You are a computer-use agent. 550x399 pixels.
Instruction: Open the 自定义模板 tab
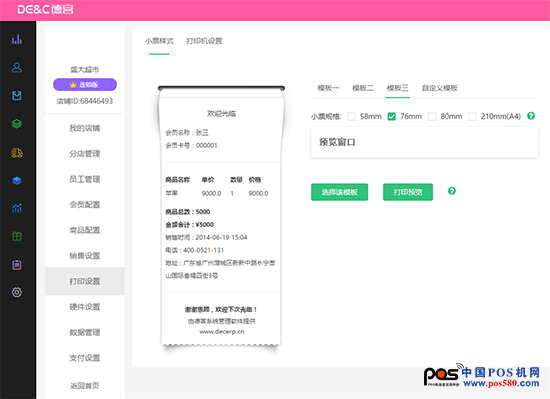pos(440,88)
